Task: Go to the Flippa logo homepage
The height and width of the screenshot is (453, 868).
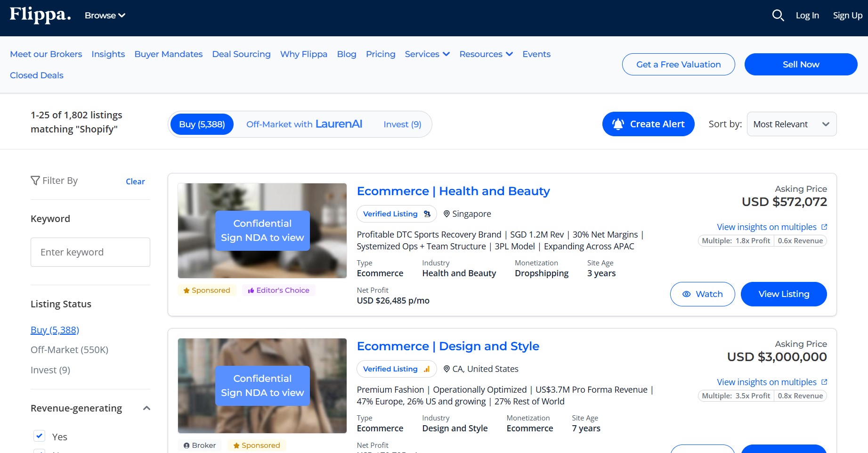Action: [41, 15]
